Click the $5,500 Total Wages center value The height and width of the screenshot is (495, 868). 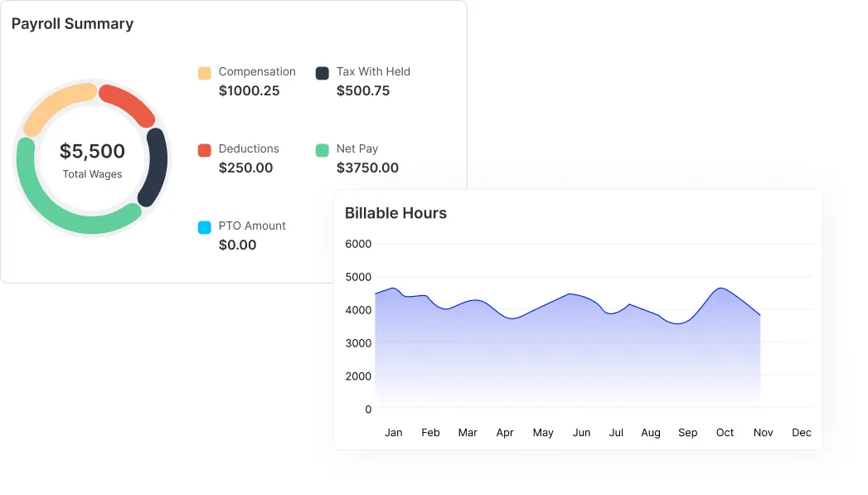(92, 151)
